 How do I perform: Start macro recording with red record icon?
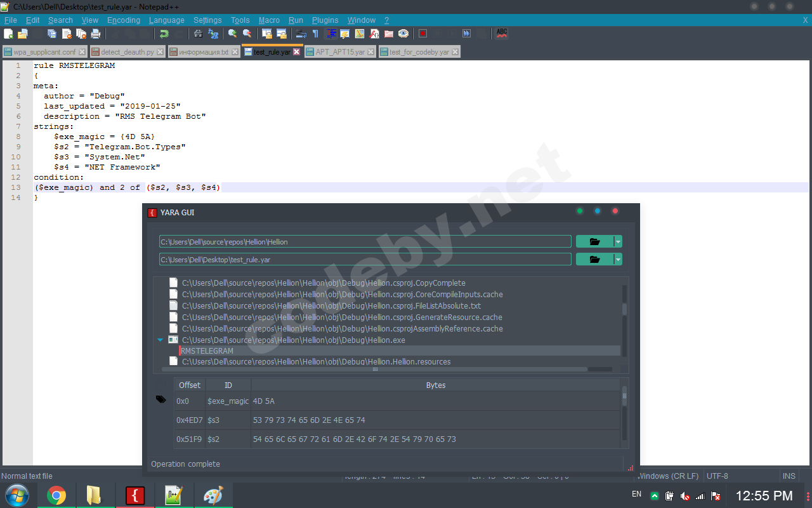pyautogui.click(x=423, y=34)
